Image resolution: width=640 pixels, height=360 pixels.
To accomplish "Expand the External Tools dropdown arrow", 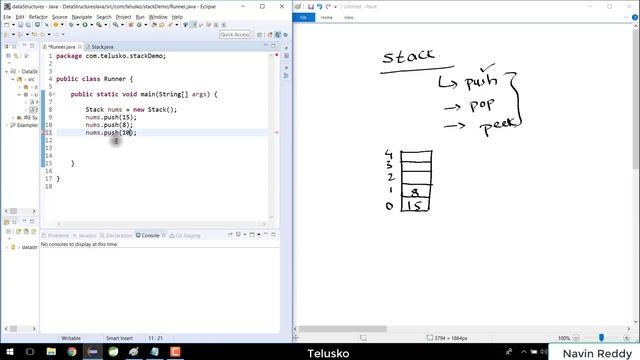I will pos(105,25).
